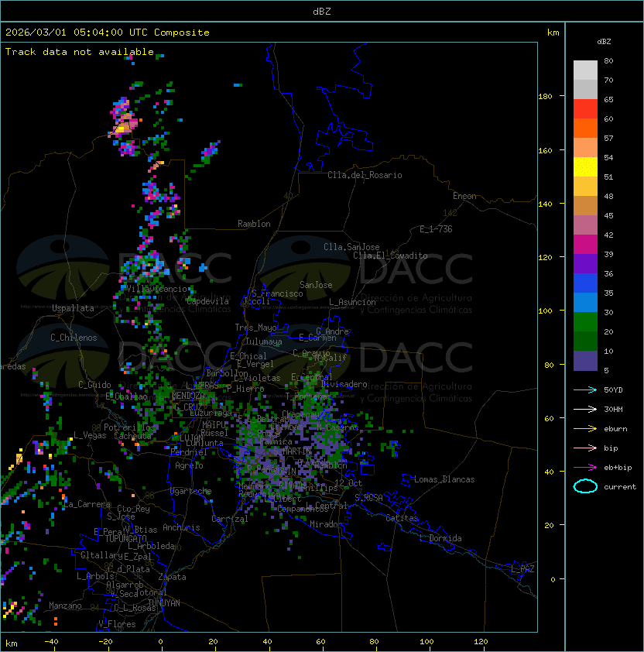
Task: Click the isolated blue echo at top center
Action: click(x=238, y=85)
